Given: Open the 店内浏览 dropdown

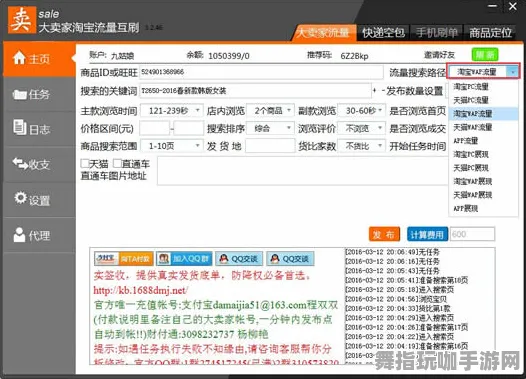Looking at the screenshot, I should coord(270,110).
